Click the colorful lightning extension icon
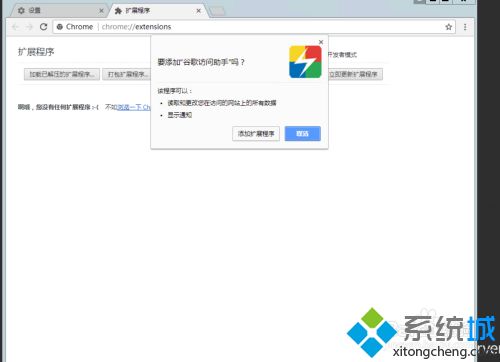This screenshot has height=362, width=500. pyautogui.click(x=305, y=62)
